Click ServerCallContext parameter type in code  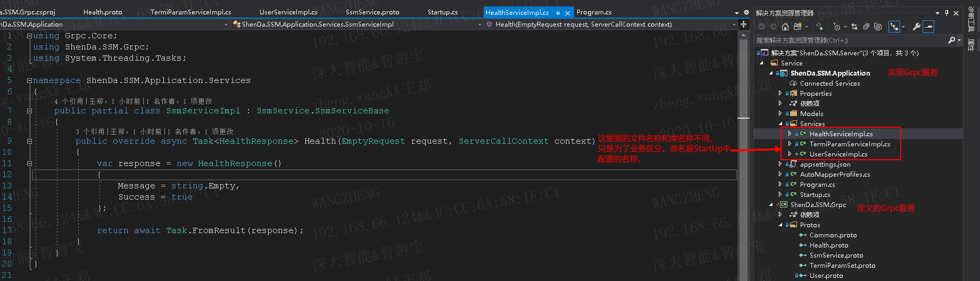(503, 141)
